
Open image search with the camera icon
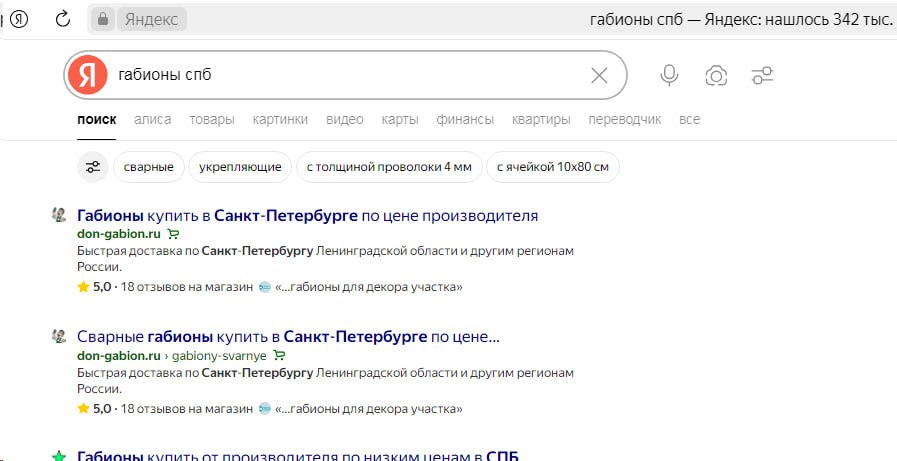716,75
